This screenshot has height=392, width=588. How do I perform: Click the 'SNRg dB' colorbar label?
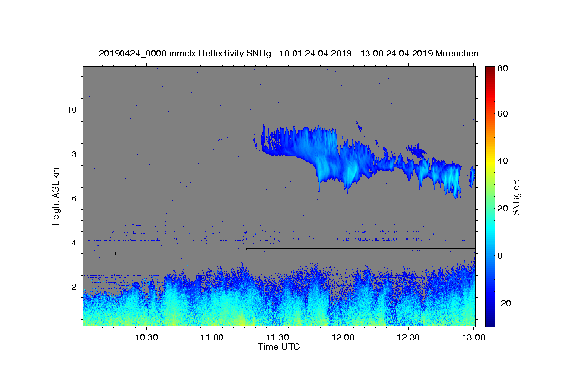tap(516, 197)
